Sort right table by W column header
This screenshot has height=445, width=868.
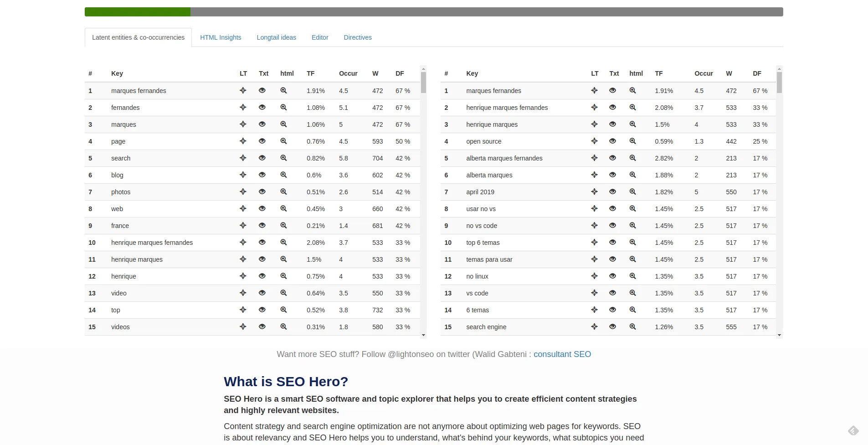[729, 73]
